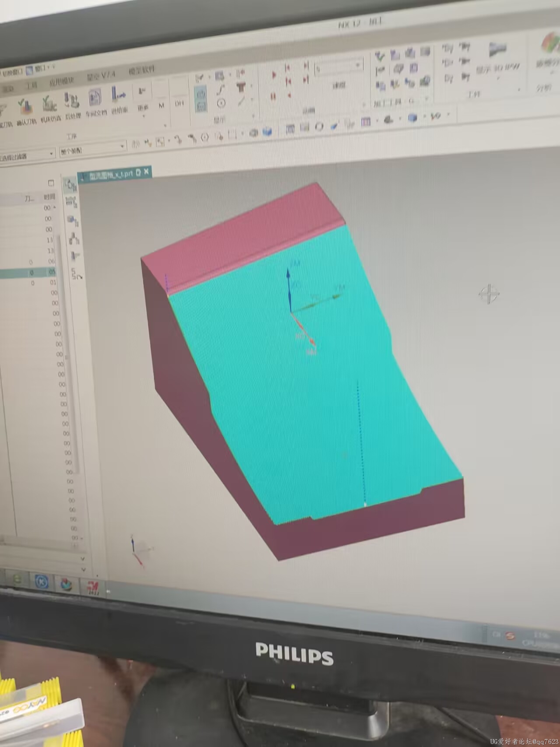Open the blue K app in taskbar
The image size is (560, 747).
coord(41,581)
